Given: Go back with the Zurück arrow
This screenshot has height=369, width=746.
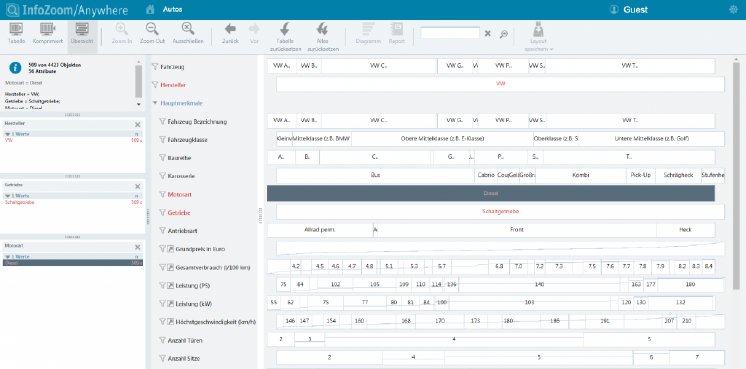Looking at the screenshot, I should [230, 33].
